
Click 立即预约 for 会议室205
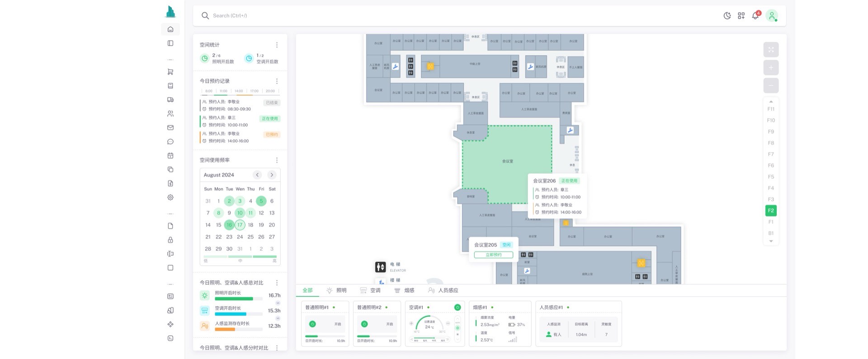pyautogui.click(x=493, y=255)
